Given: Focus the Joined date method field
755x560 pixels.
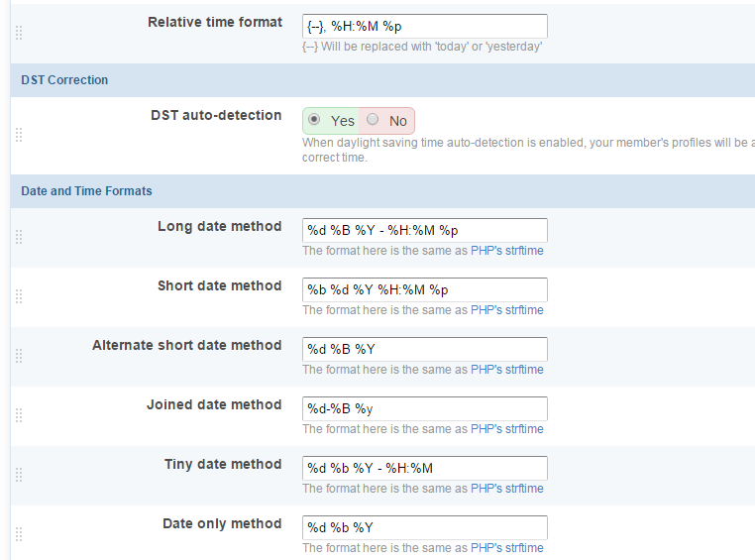Looking at the screenshot, I should (x=425, y=408).
